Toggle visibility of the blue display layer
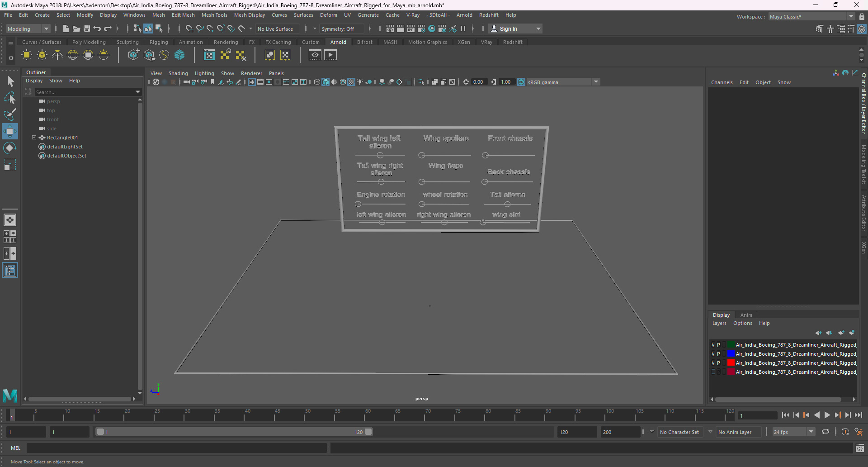The image size is (868, 467). 713,354
